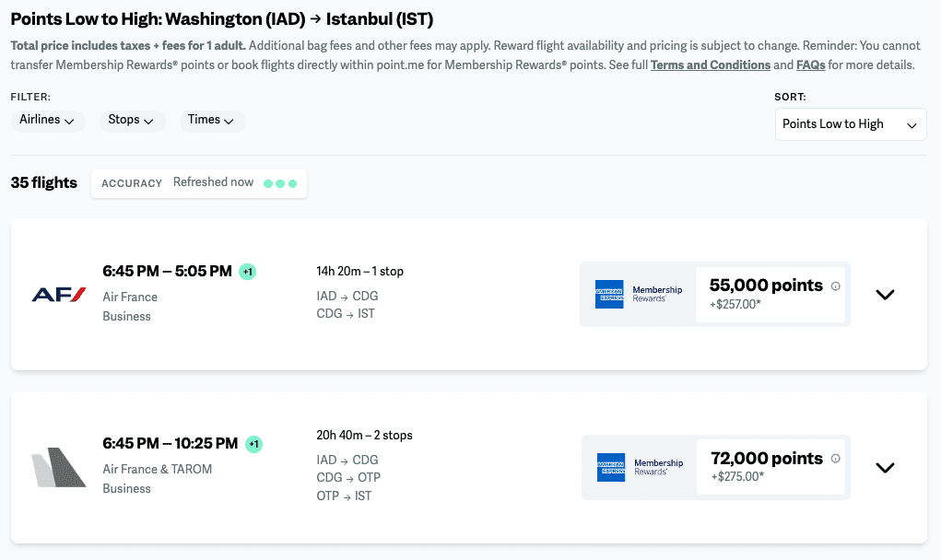Screen dimensions: 941x560
Task: Click the 55,000 points price box
Action: coord(770,295)
